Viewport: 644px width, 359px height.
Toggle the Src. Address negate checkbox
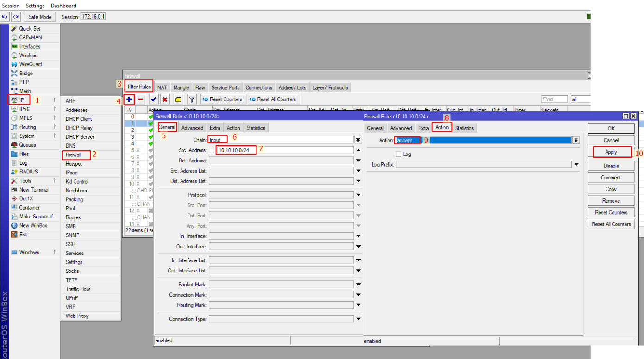pos(212,150)
